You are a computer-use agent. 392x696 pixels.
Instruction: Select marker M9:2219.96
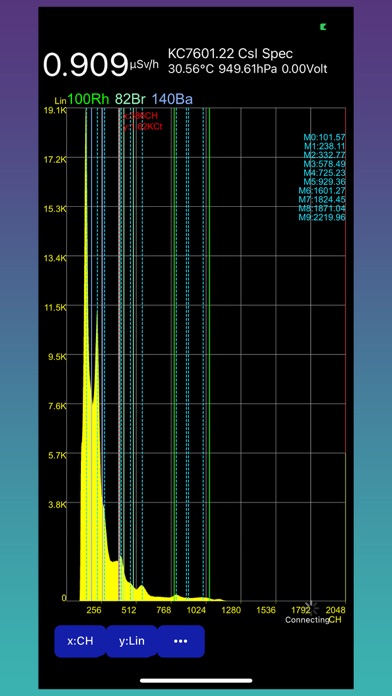tap(322, 218)
